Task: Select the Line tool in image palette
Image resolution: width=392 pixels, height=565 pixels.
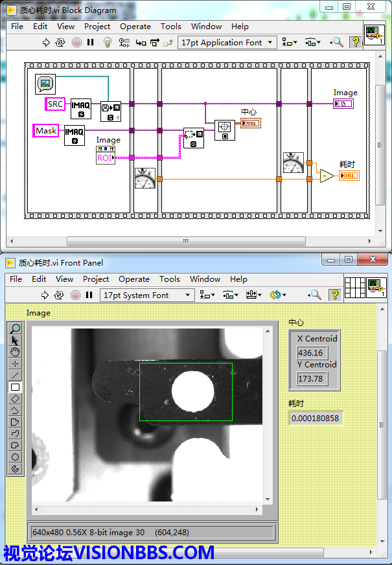Action: (x=16, y=375)
